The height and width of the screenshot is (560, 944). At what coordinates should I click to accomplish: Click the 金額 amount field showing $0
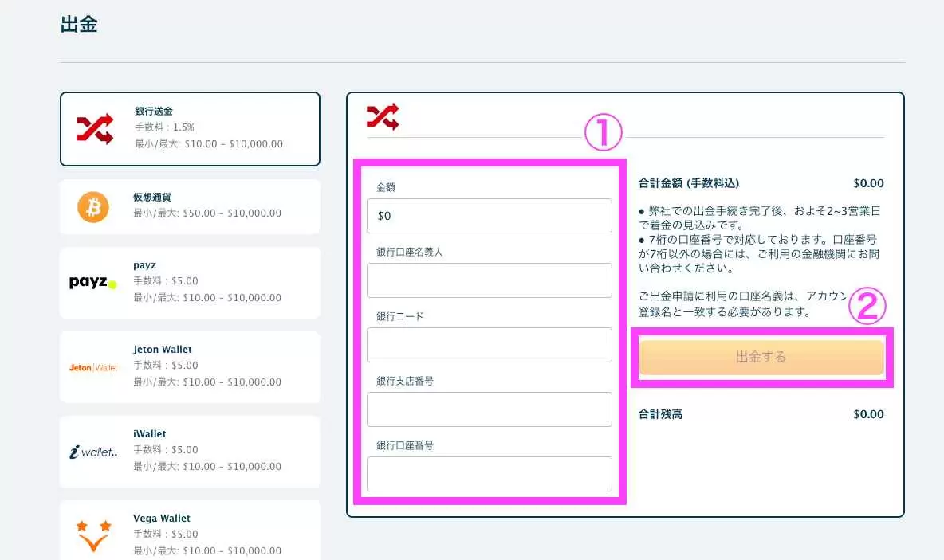[x=489, y=215]
